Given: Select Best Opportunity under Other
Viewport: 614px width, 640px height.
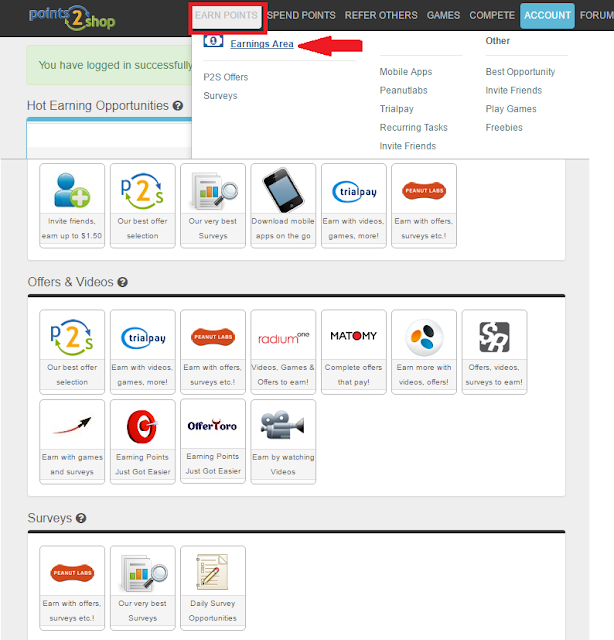Looking at the screenshot, I should 520,72.
